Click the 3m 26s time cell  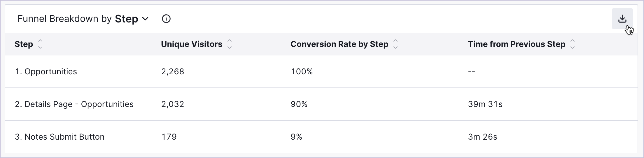click(x=483, y=137)
